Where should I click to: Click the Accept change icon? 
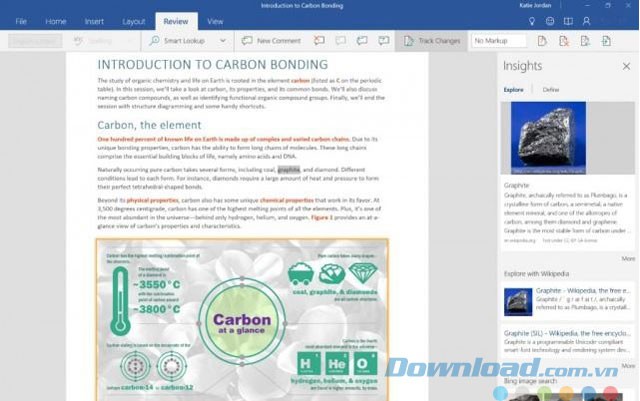(x=542, y=41)
